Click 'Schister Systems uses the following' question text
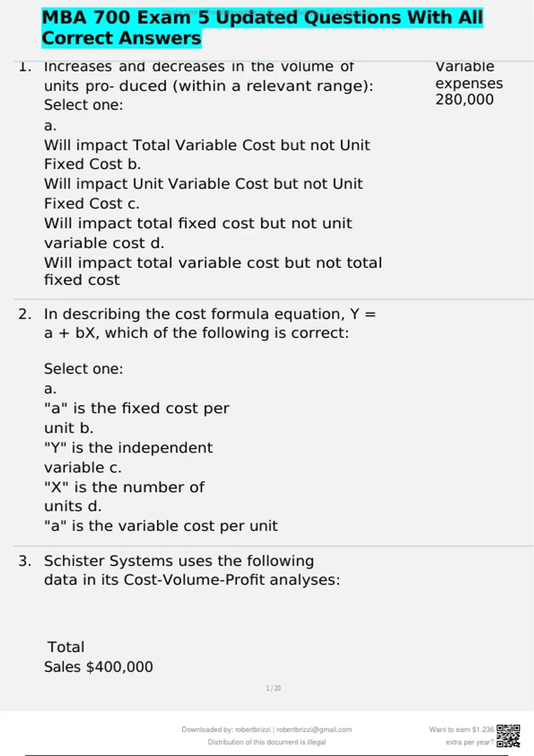Screen dimensions: 534x756 click(x=179, y=561)
